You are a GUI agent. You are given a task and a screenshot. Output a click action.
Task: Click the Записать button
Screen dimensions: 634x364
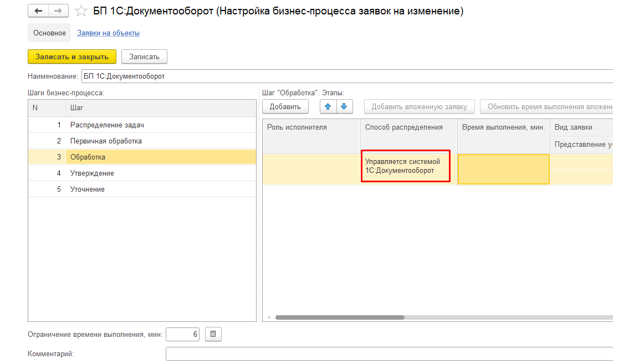144,57
